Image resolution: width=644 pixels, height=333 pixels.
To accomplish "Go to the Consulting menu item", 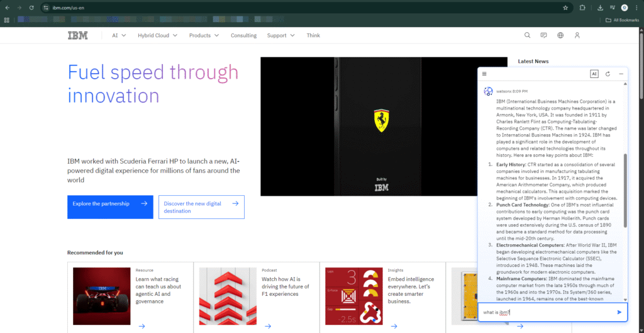I will [x=243, y=35].
